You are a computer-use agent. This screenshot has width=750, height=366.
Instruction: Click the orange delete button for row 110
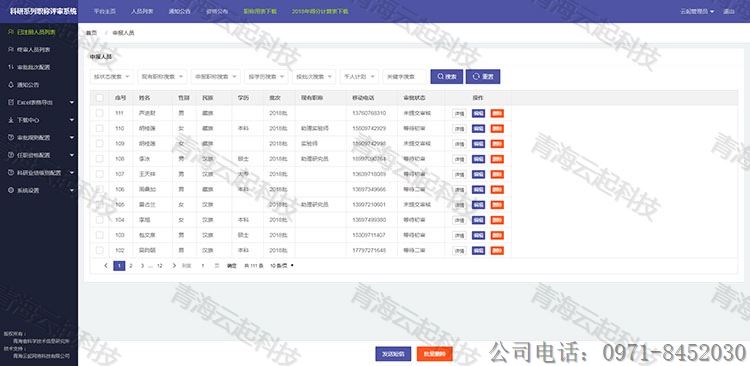(497, 128)
